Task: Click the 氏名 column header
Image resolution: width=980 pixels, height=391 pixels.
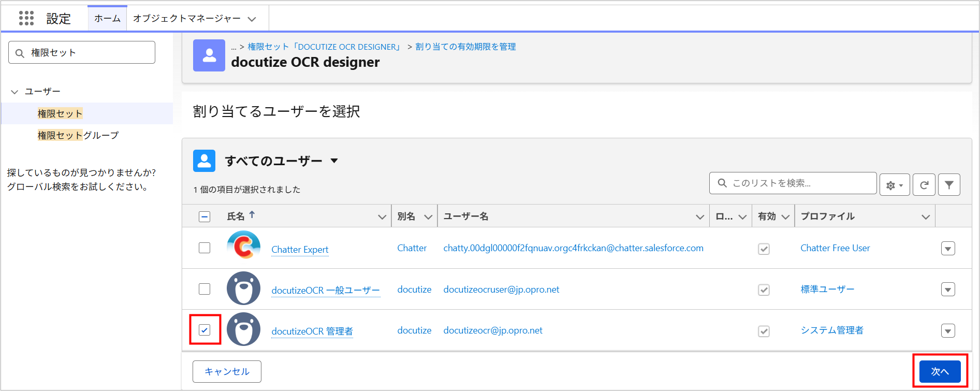Action: pos(236,216)
